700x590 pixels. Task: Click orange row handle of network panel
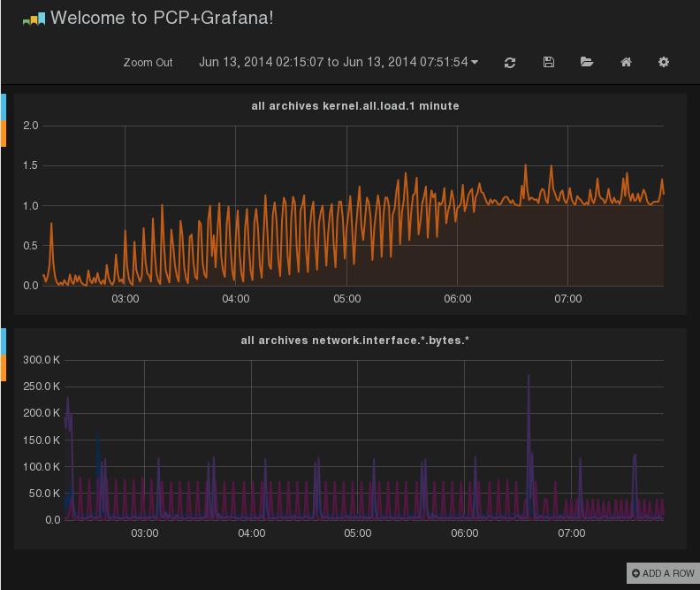tap(4, 368)
